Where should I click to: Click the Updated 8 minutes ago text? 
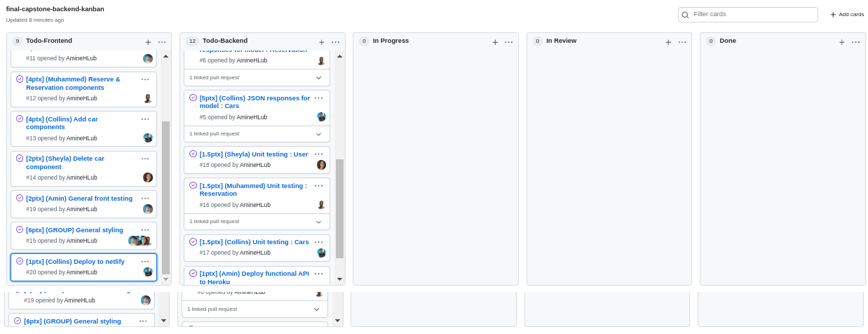35,20
